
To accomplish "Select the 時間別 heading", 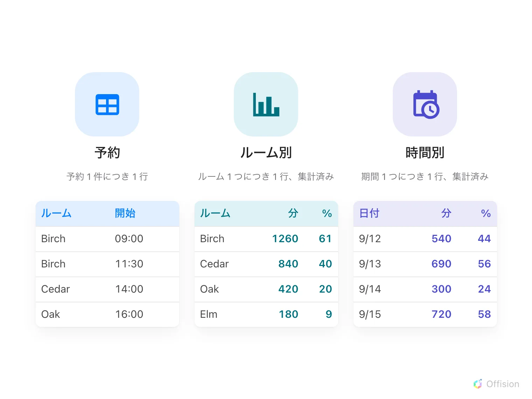I will (425, 153).
